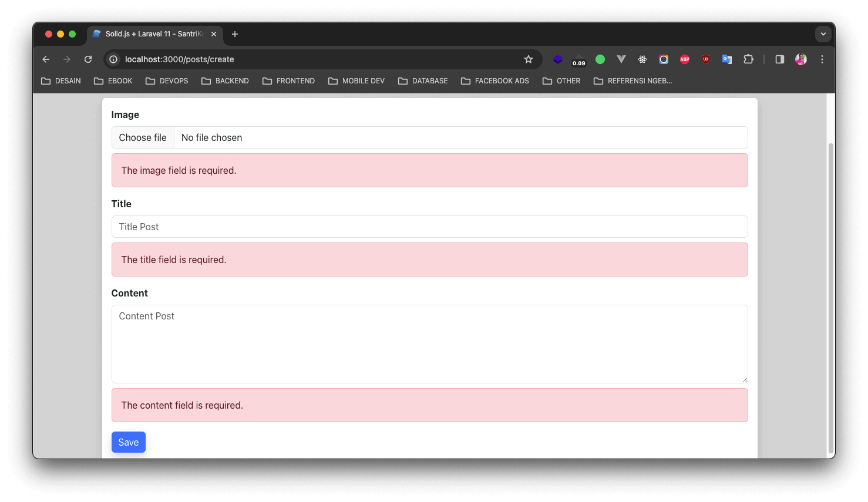This screenshot has height=502, width=868.
Task: Open the AdBlock Plus extension icon
Action: 685,59
